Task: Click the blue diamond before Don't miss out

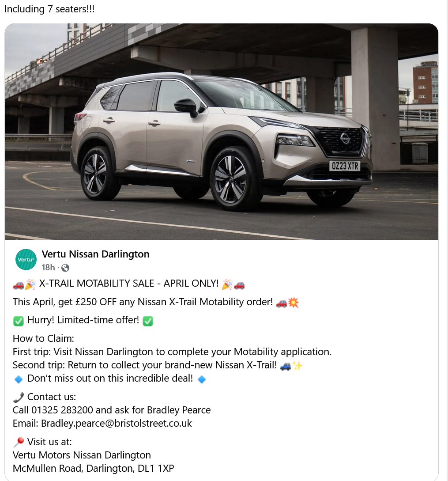Action: pos(19,379)
